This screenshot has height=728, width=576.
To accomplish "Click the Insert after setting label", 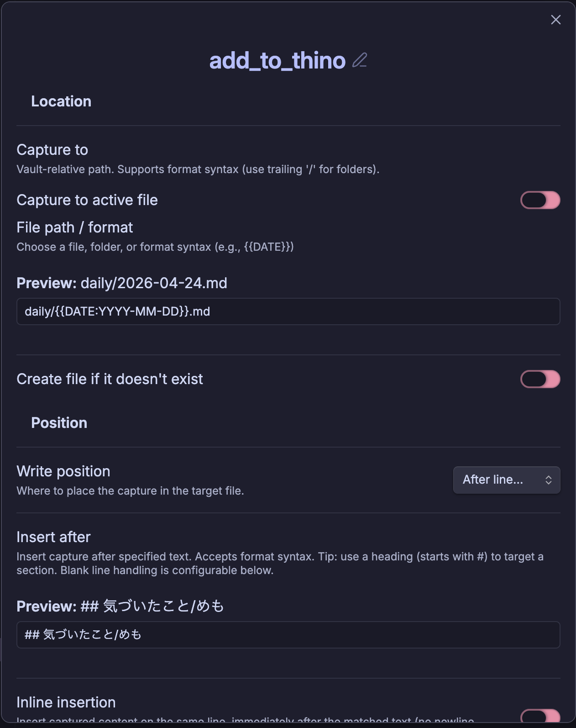I will click(53, 537).
